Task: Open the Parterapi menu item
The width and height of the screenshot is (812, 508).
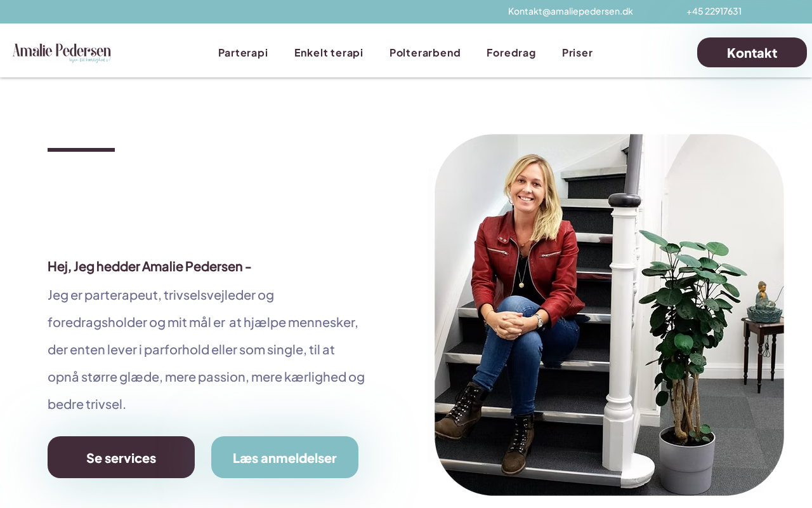Action: 243,53
